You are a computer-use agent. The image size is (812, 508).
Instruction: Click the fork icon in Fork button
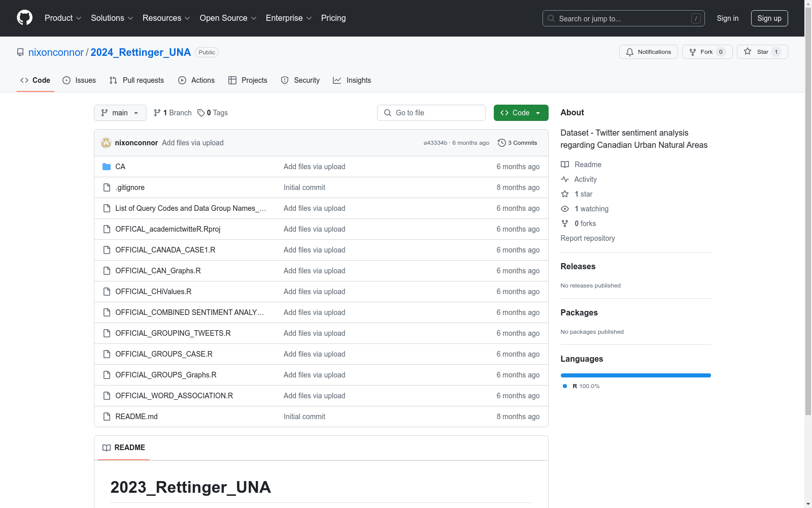[x=693, y=52]
